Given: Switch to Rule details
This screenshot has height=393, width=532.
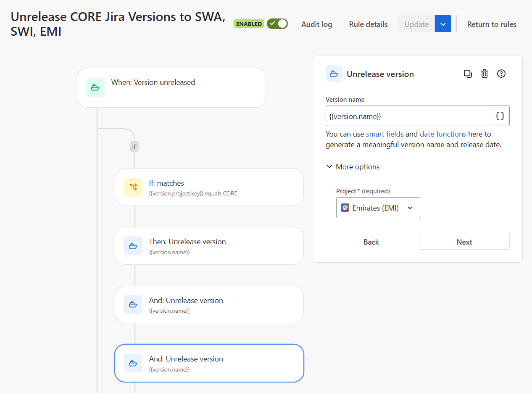Looking at the screenshot, I should [368, 24].
